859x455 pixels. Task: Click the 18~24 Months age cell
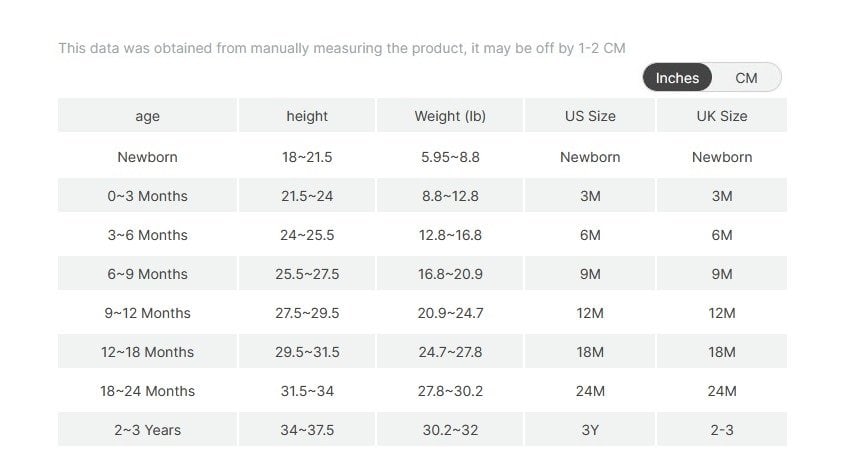coord(147,391)
